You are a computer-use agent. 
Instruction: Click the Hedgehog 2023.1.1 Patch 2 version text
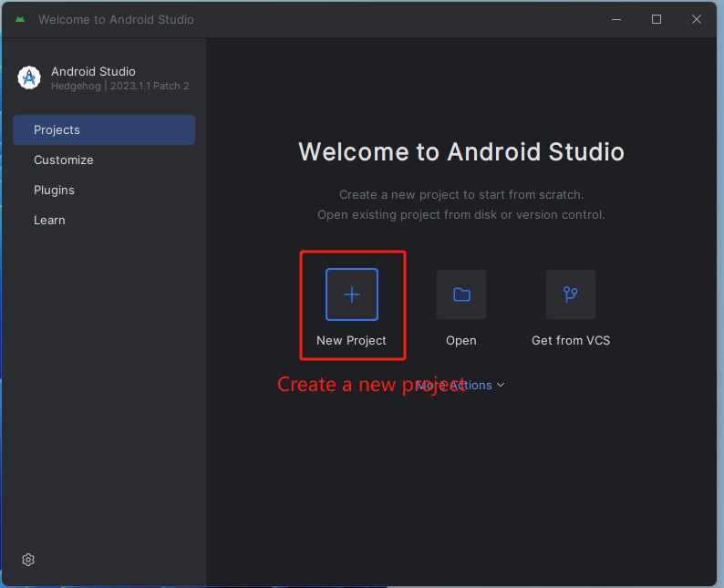pos(120,86)
